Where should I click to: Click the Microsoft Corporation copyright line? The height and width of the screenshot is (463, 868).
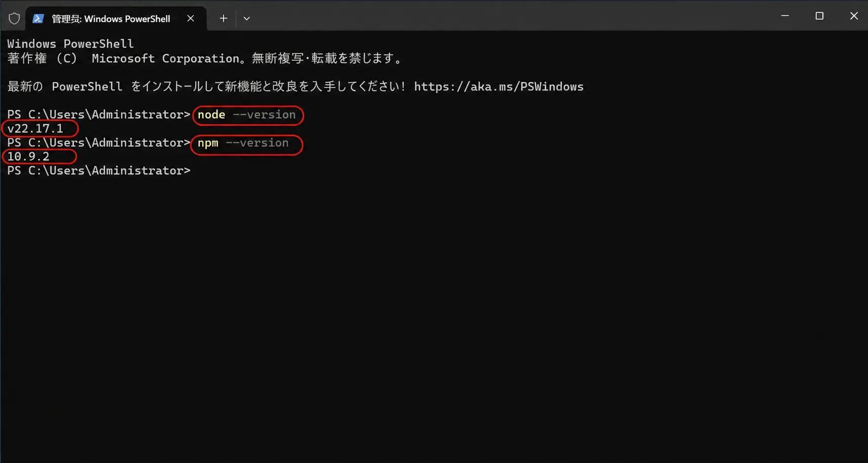(x=205, y=58)
